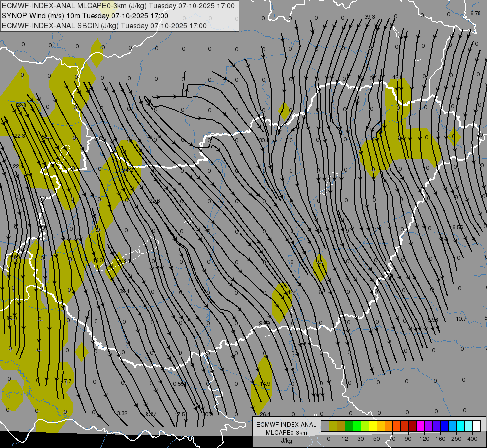The image size is (487, 448).
Task: Select the 3.32 value near bottom
Action: point(122,413)
